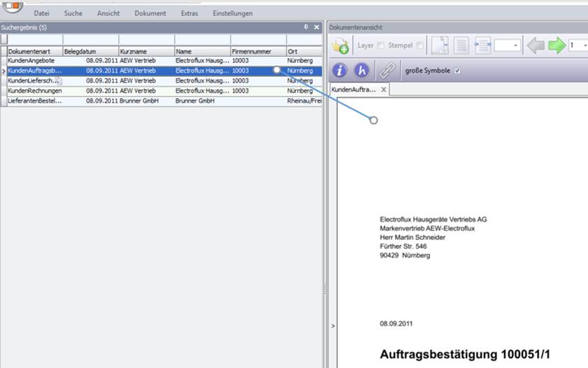The width and height of the screenshot is (588, 368).
Task: Click the Name column header
Action: pos(203,51)
